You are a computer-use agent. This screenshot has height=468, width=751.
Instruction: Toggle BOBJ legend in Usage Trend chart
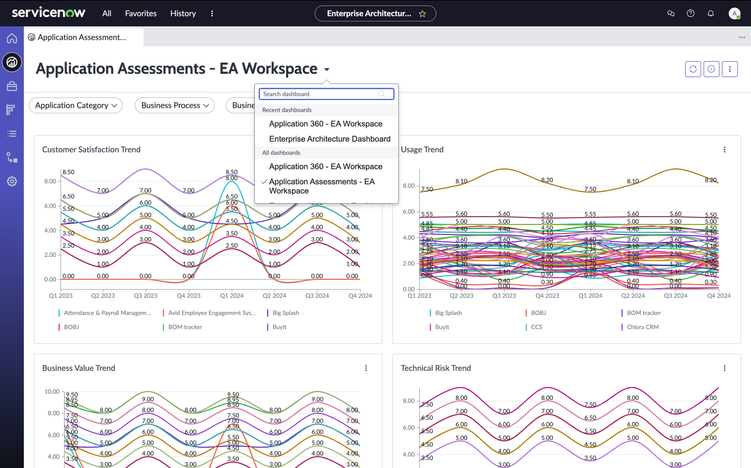536,313
